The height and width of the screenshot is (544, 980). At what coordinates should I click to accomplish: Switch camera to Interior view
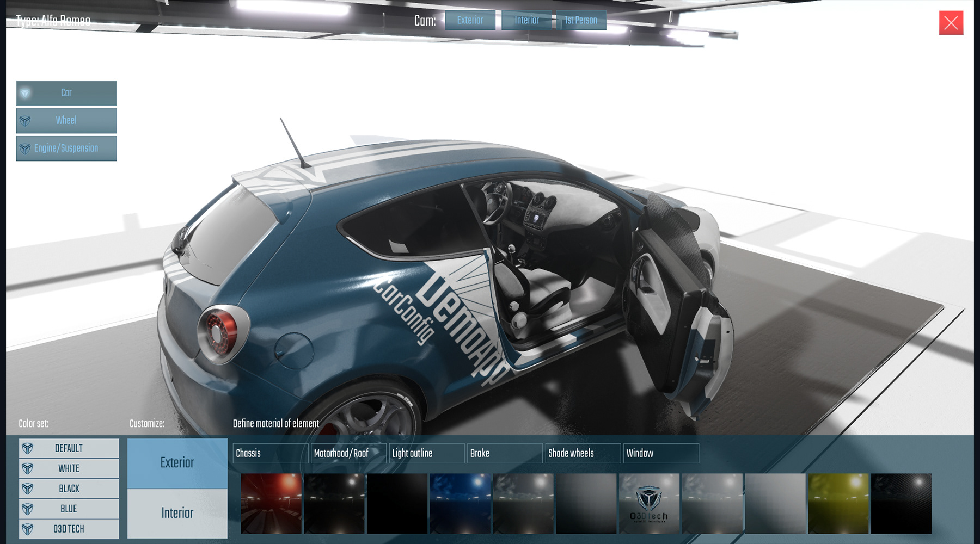point(526,20)
